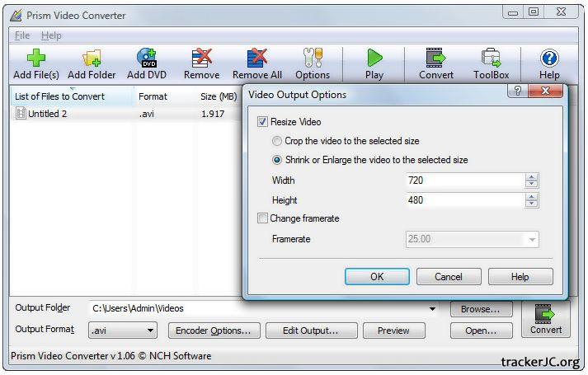Open the File menu
Screen dimensions: 588x375
[x=22, y=35]
